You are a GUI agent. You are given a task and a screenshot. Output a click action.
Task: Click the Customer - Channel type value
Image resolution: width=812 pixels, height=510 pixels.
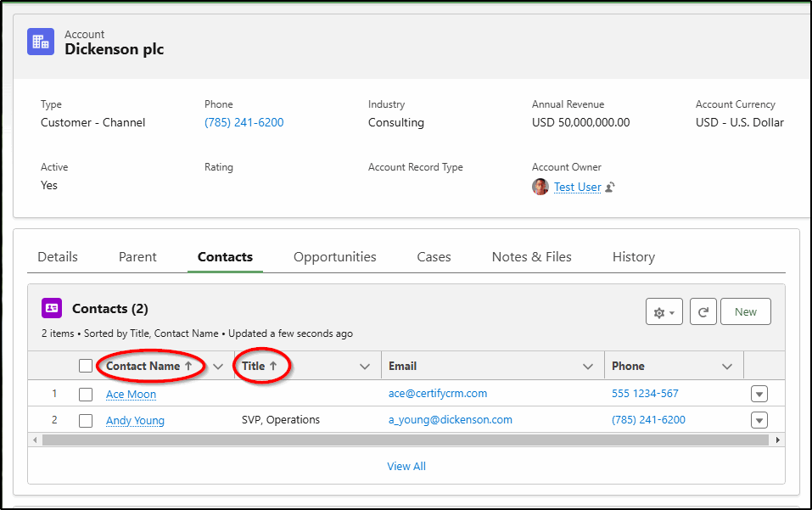pyautogui.click(x=92, y=123)
